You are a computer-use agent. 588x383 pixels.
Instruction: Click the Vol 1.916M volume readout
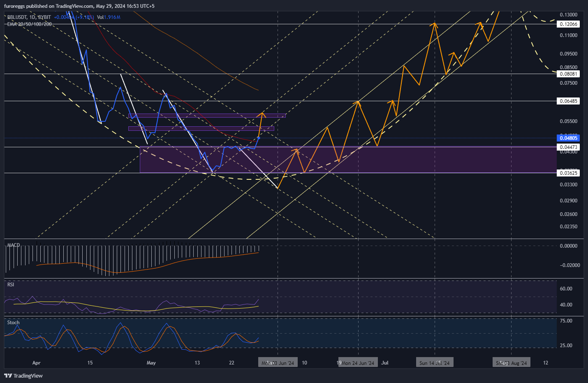point(109,17)
